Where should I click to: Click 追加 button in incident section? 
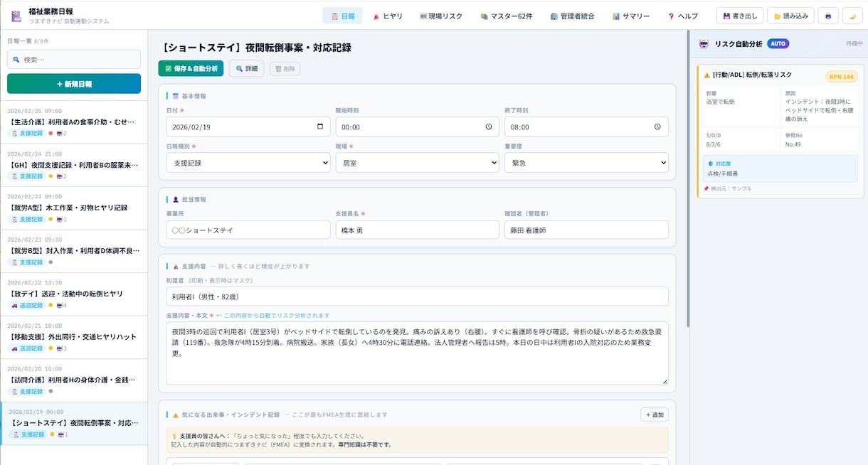click(x=654, y=415)
